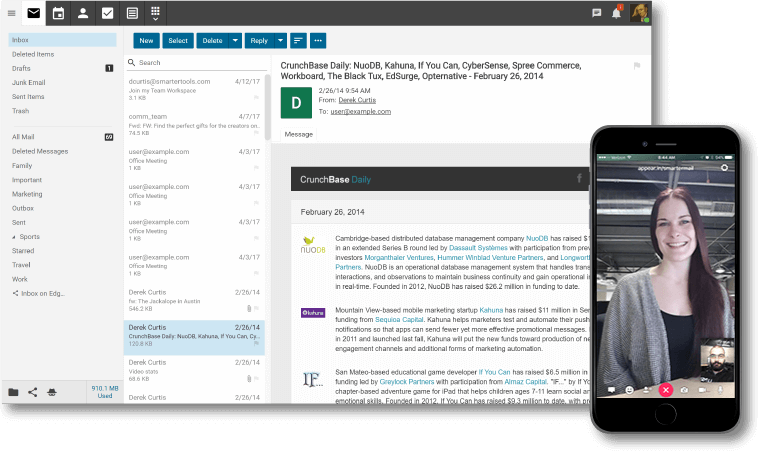Image resolution: width=761 pixels, height=451 pixels.
Task: Open the chat messages icon
Action: [596, 13]
